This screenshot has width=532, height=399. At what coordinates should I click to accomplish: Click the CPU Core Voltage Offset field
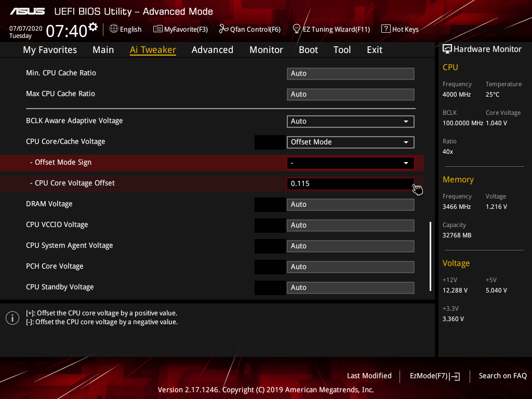pos(351,184)
